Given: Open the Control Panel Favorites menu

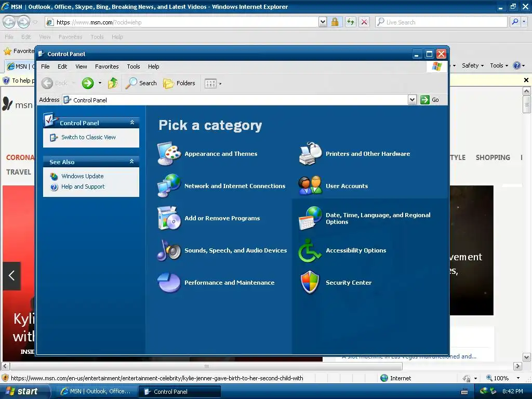Looking at the screenshot, I should click(107, 66).
